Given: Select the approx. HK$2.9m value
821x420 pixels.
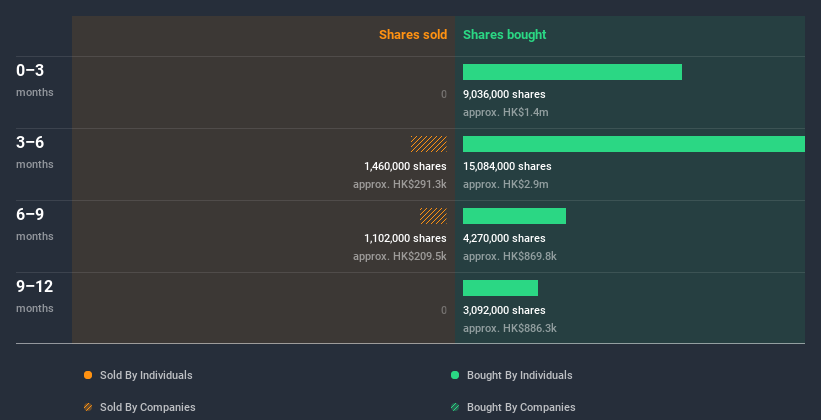Looking at the screenshot, I should coord(506,184).
